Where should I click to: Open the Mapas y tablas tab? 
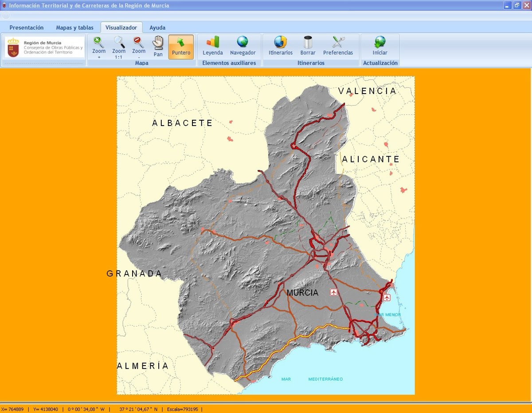[74, 28]
